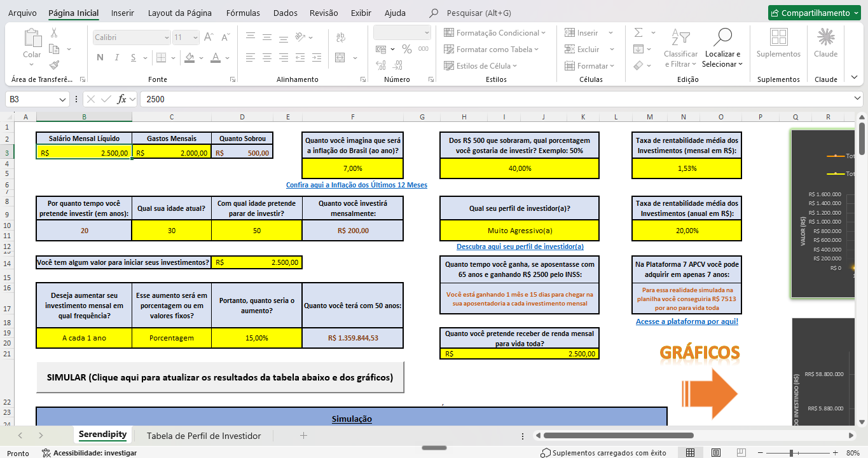Click the AutoSum sigma icon
This screenshot has width=868, height=458.
coord(638,32)
